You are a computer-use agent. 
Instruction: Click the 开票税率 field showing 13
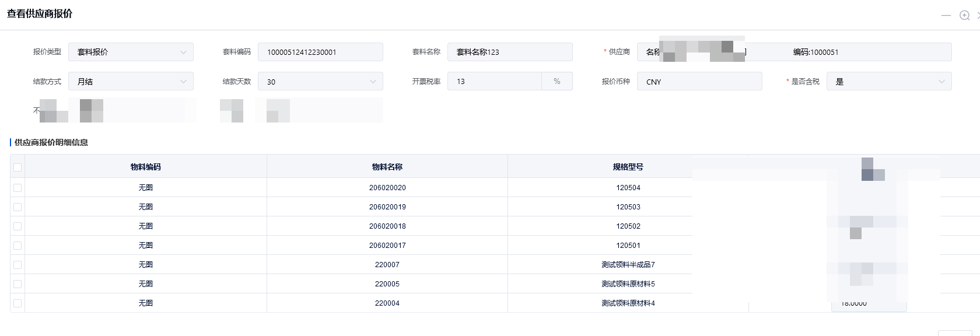(x=495, y=82)
